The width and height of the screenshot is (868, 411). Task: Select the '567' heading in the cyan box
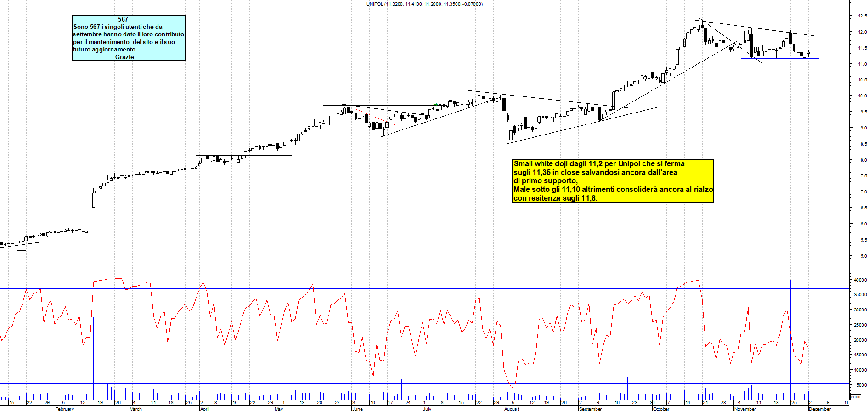pos(123,19)
